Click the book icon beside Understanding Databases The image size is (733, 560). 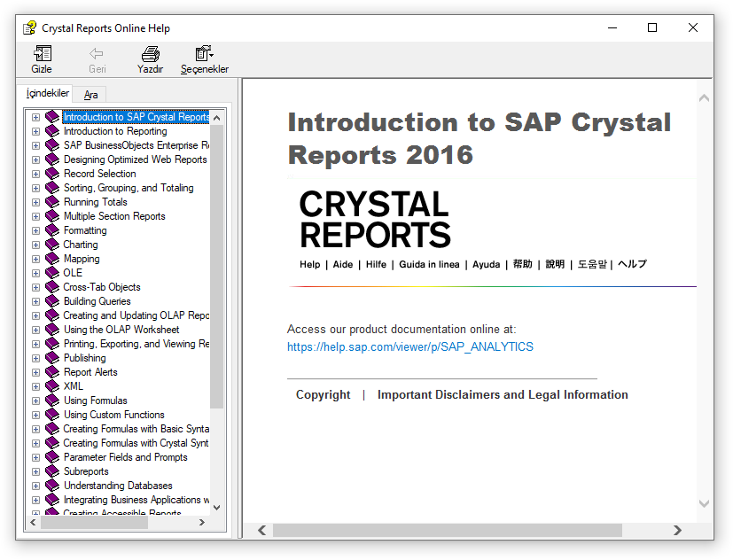coord(52,486)
